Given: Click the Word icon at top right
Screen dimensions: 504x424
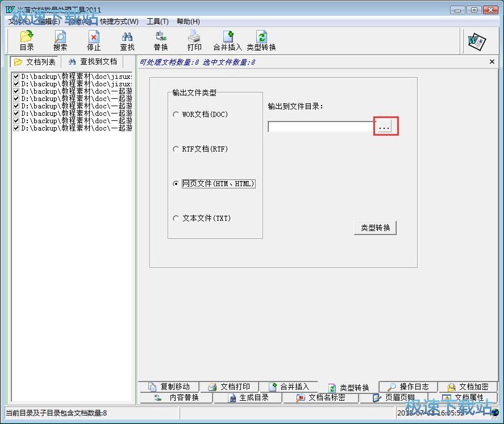Looking at the screenshot, I should pos(476,41).
